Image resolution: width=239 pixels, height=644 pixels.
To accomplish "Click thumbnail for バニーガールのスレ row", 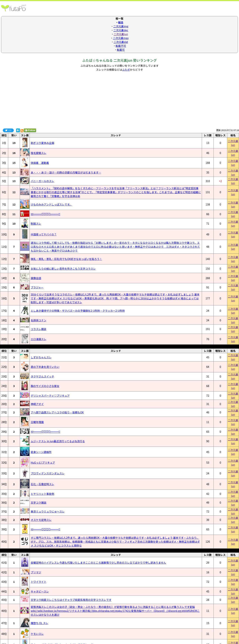I will [x=25, y=181].
